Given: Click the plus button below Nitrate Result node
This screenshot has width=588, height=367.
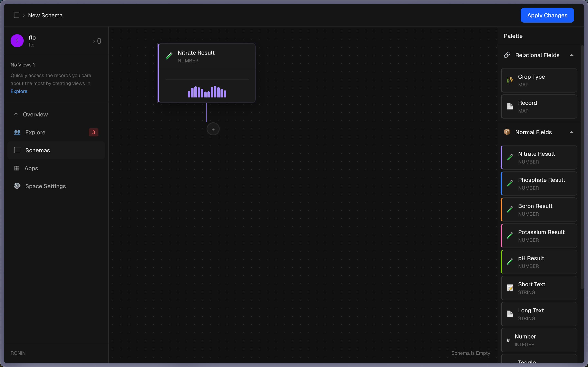Looking at the screenshot, I should [x=213, y=129].
